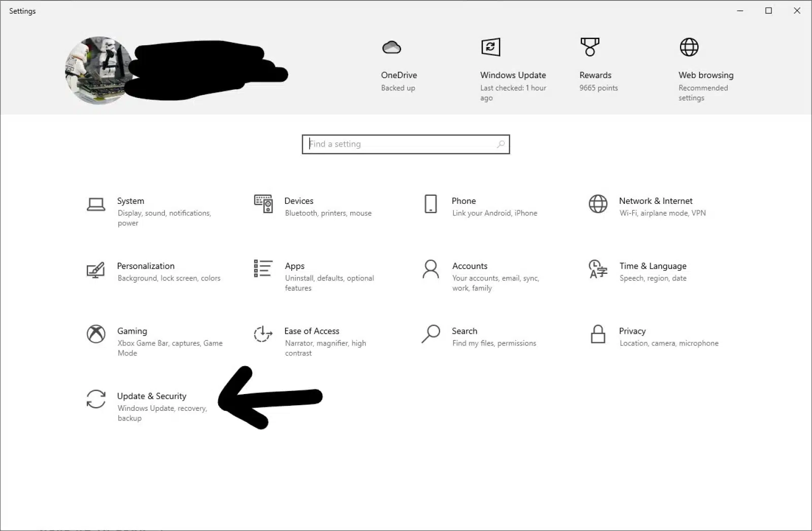Open Privacy settings label
This screenshot has width=812, height=531.
(632, 331)
